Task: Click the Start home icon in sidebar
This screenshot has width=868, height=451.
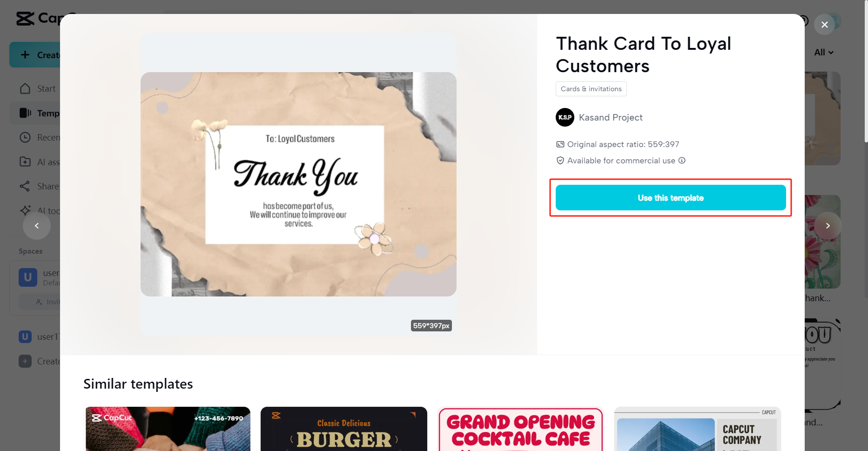Action: coord(25,88)
